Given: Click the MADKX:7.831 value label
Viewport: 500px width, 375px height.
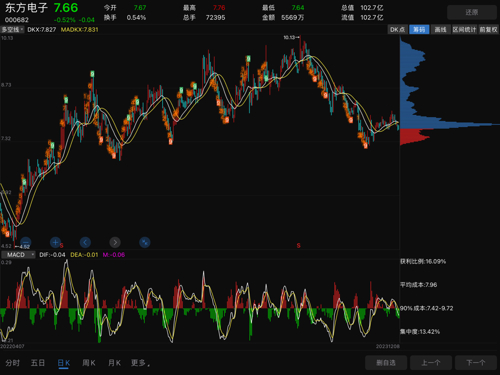Looking at the screenshot, I should point(79,30).
